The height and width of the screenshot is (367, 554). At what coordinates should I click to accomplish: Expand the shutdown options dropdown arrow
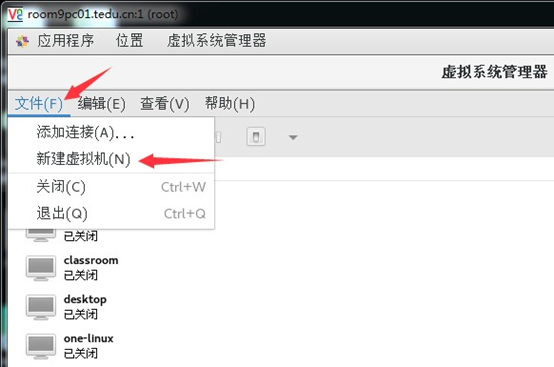(x=293, y=137)
